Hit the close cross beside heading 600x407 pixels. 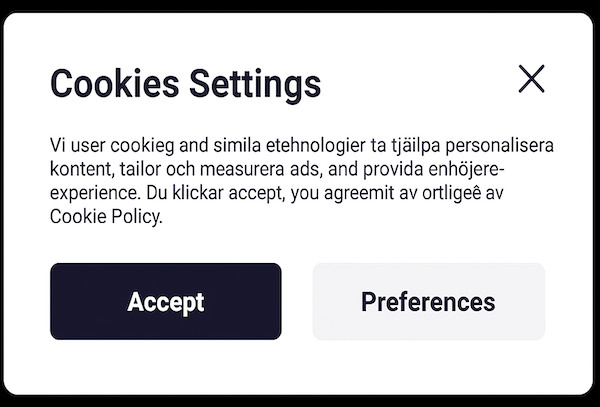tap(531, 79)
